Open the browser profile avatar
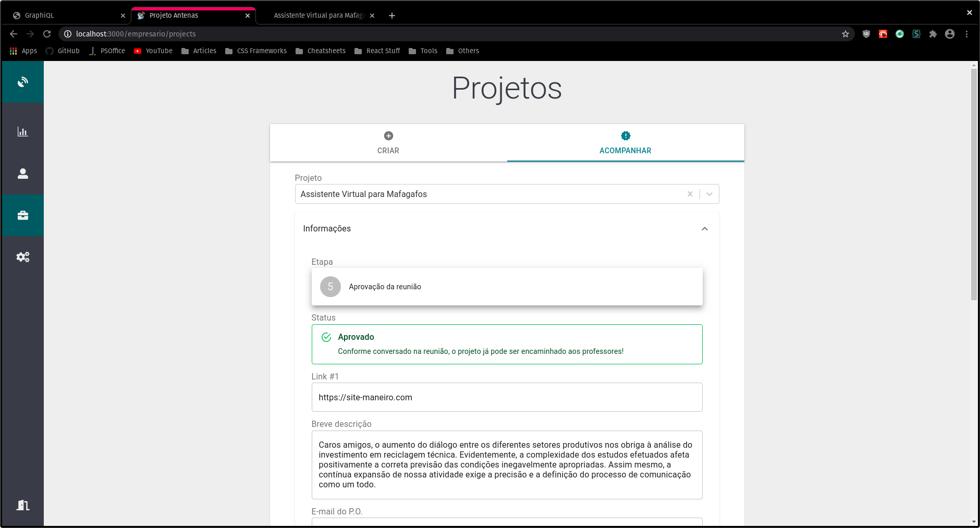This screenshot has width=980, height=528. click(x=950, y=34)
